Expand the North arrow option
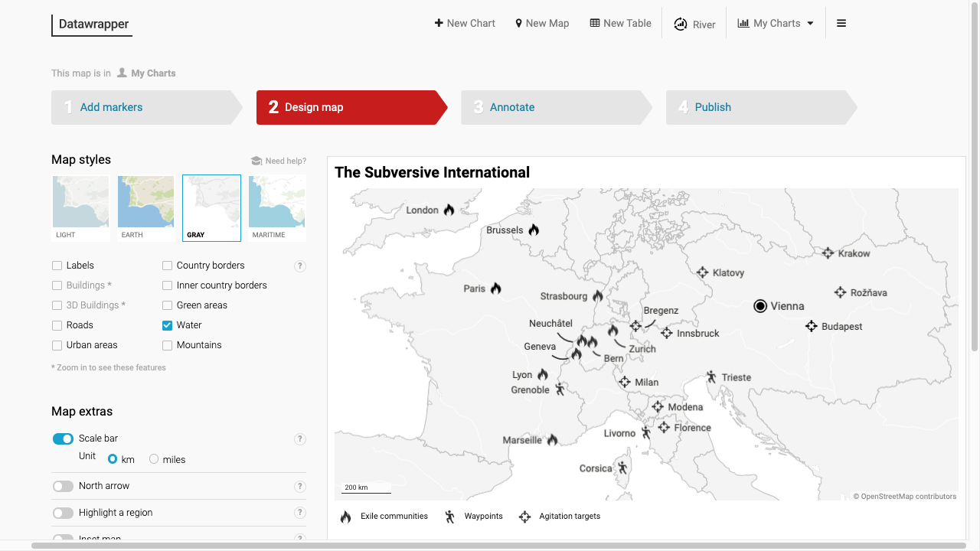 coord(63,486)
